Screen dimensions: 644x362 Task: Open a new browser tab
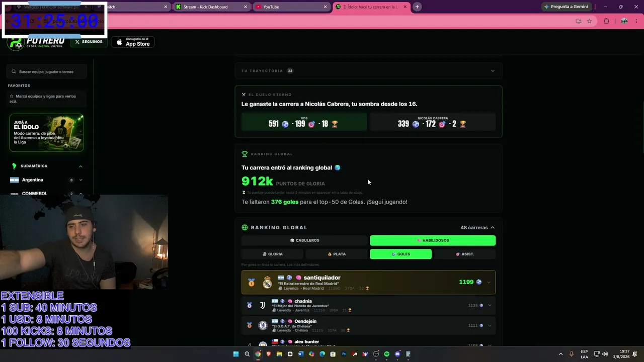click(417, 7)
